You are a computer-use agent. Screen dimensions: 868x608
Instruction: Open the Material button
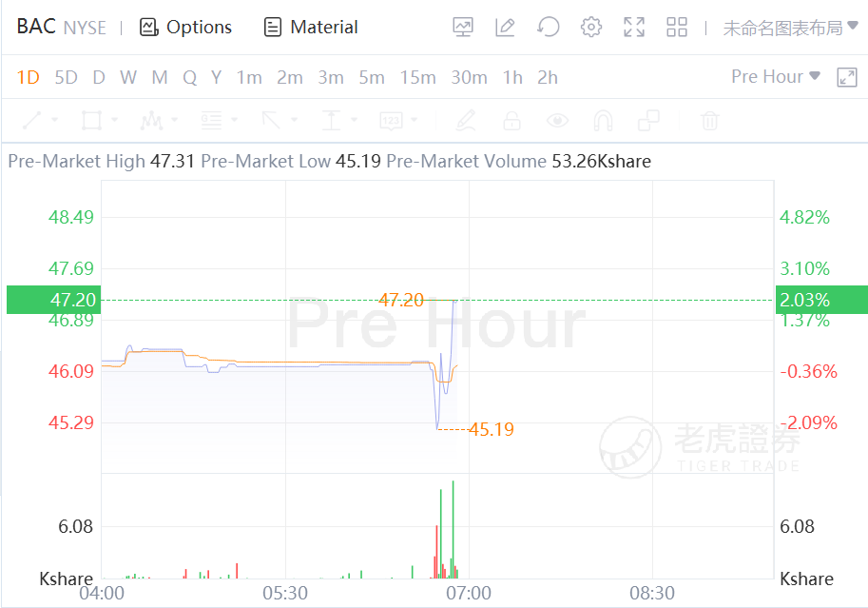coord(312,27)
